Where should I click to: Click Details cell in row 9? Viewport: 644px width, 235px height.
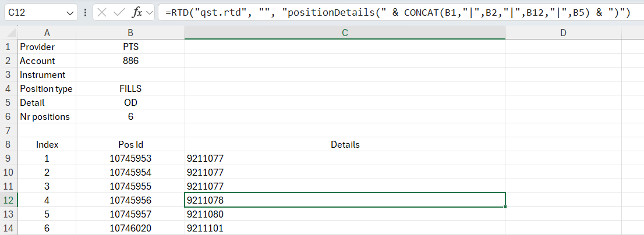coord(345,158)
